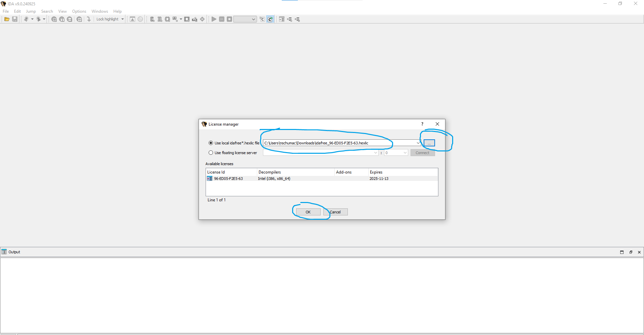644x335 pixels.
Task: Click the pencil edit toolbar icon
Action: click(x=195, y=19)
